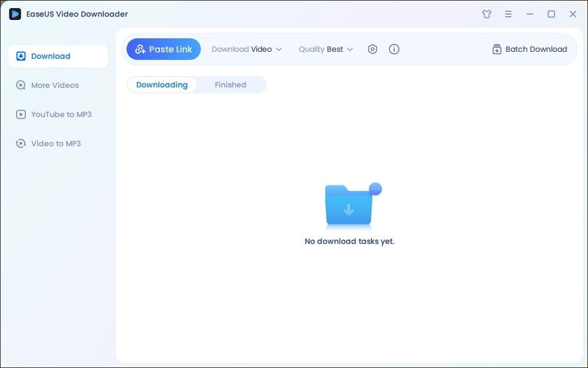This screenshot has width=588, height=368.
Task: Maximize the EaseUS window
Action: click(x=551, y=14)
